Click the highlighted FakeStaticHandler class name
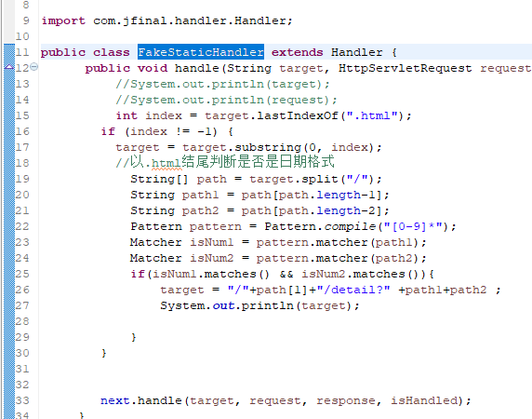 [201, 52]
